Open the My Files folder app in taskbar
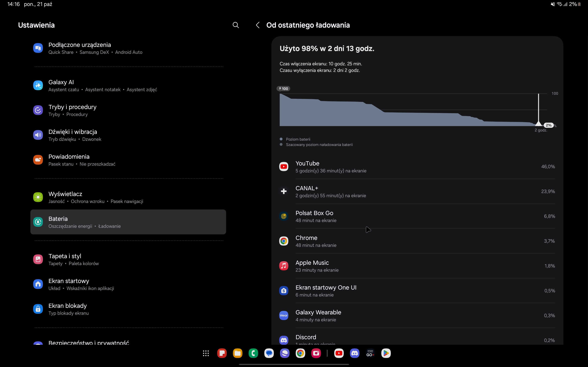 [237, 353]
